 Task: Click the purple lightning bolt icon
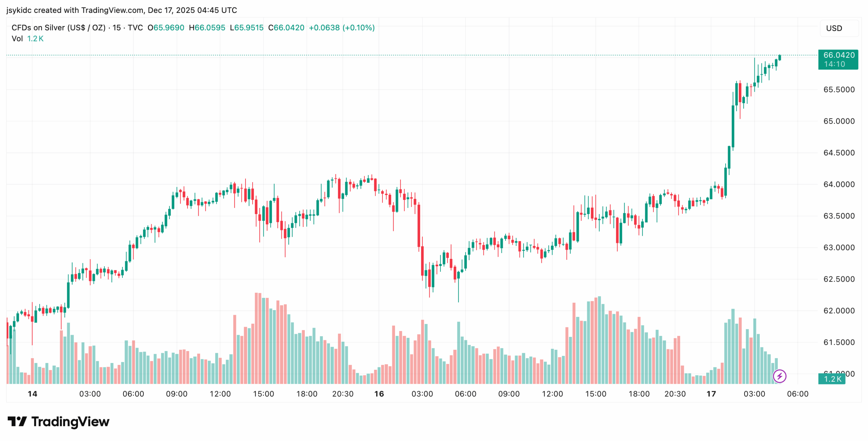[x=779, y=376]
